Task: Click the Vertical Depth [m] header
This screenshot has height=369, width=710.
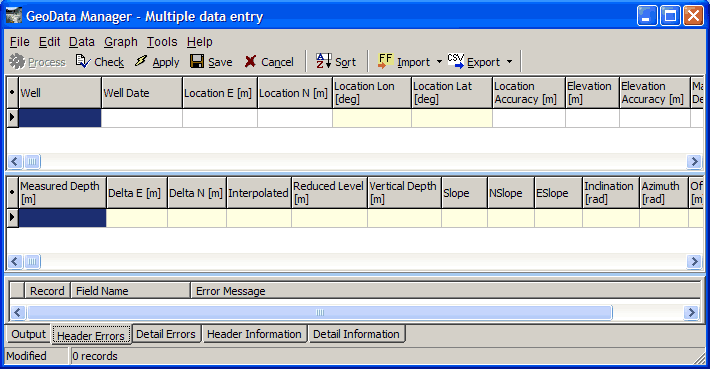Action: (404, 192)
